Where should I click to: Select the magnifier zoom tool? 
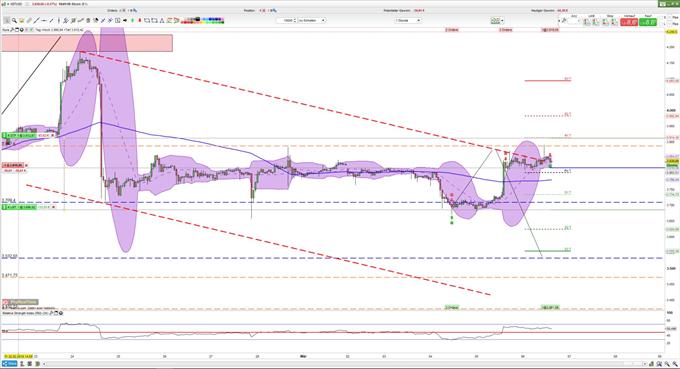click(x=14, y=20)
